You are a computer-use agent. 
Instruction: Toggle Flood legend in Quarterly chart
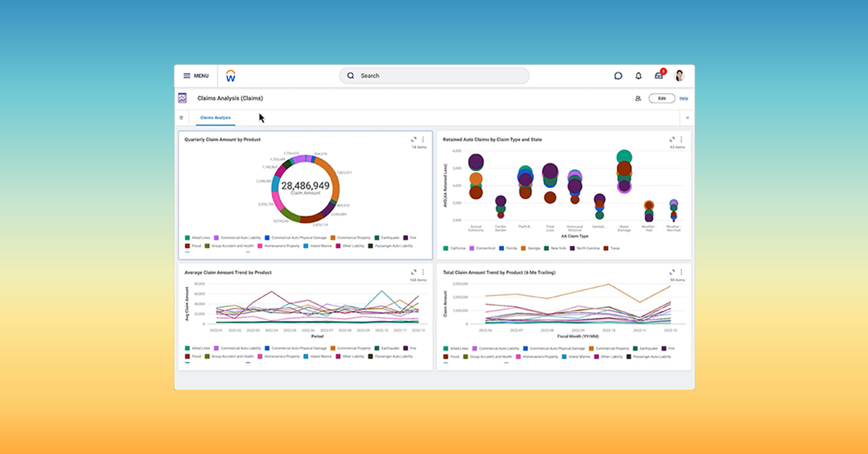(194, 246)
